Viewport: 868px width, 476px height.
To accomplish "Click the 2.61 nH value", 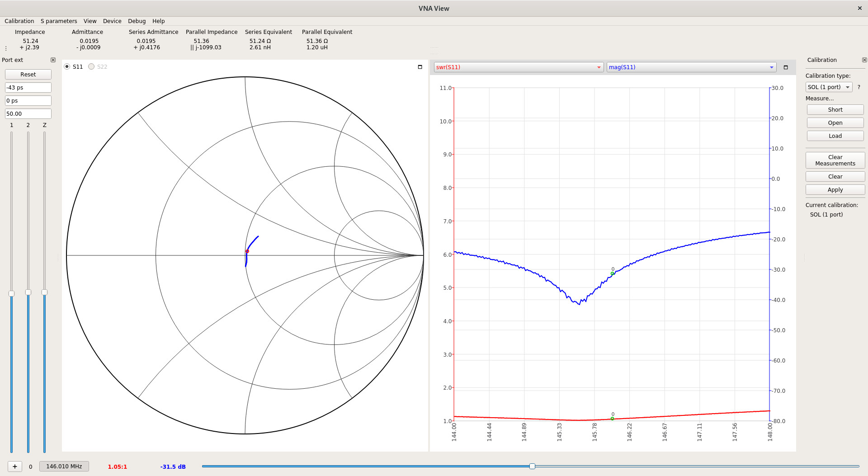I will tap(260, 47).
